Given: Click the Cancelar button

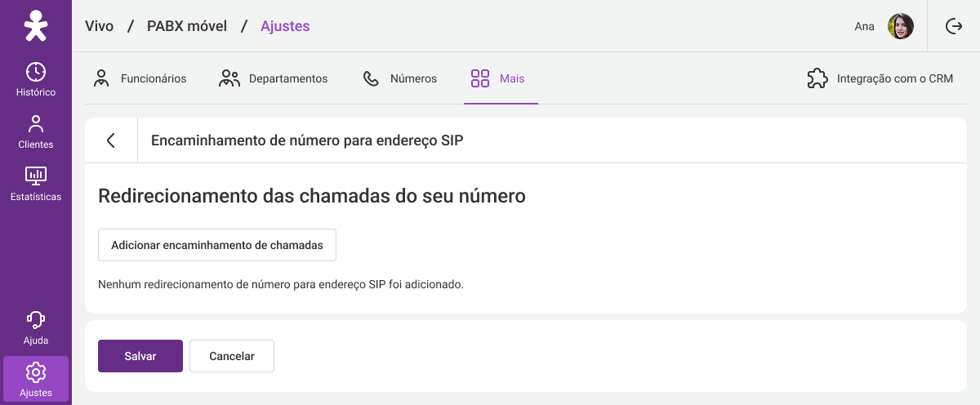Looking at the screenshot, I should coord(232,356).
